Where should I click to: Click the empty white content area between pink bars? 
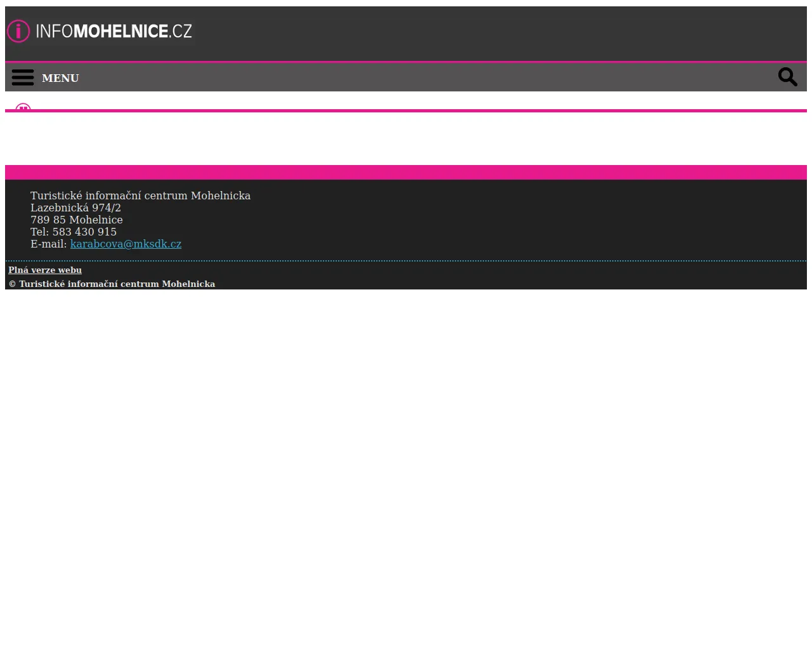pos(406,138)
